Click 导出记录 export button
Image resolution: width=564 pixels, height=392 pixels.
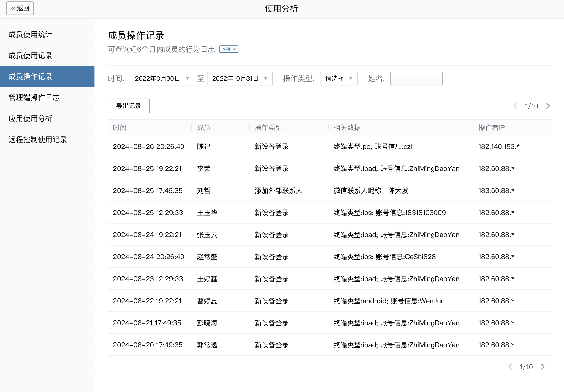point(129,106)
